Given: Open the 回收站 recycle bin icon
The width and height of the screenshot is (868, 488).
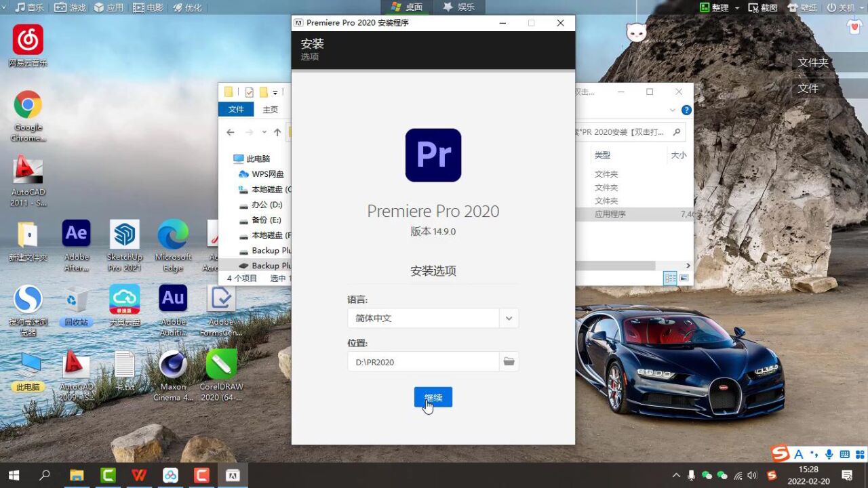Looking at the screenshot, I should 77,306.
